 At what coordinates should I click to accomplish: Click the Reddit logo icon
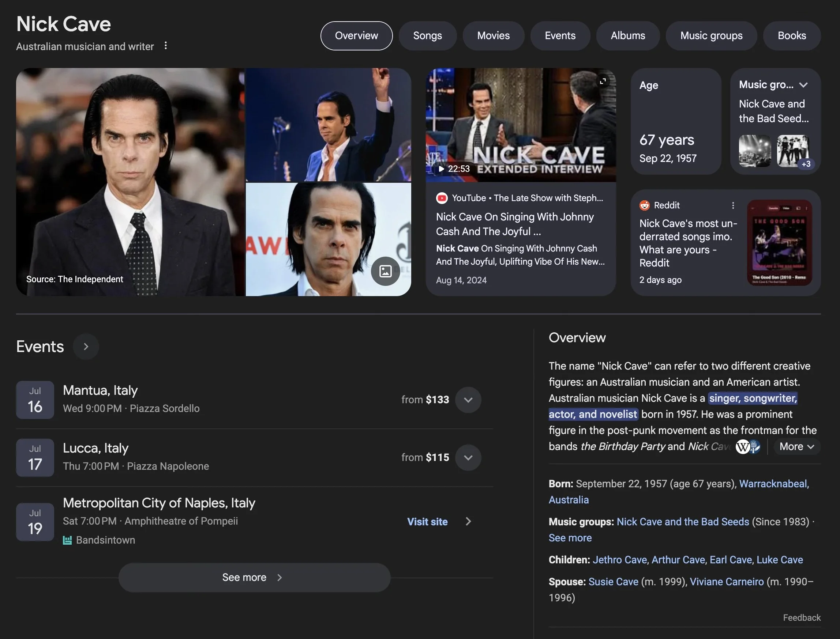pos(644,205)
